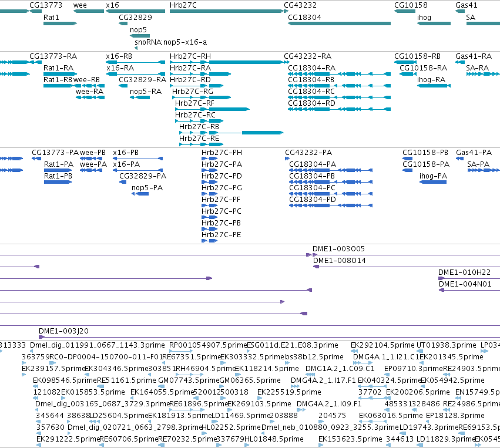This screenshot has height=448, width=500.
Task: Click EST LD19743.3prime
Action: point(428,427)
